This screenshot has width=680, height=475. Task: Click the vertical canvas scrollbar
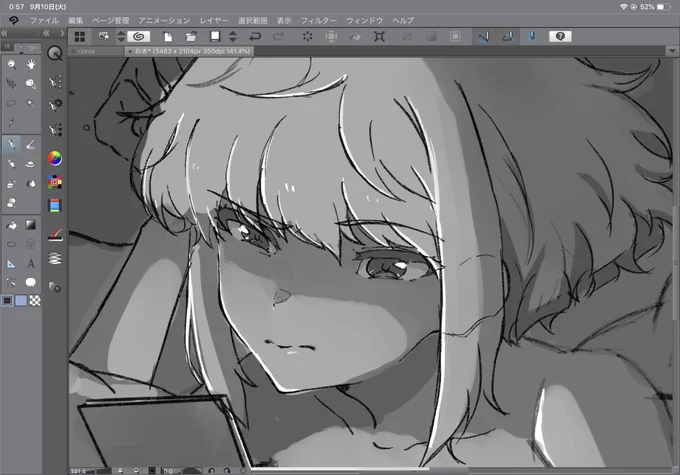pyautogui.click(x=676, y=262)
